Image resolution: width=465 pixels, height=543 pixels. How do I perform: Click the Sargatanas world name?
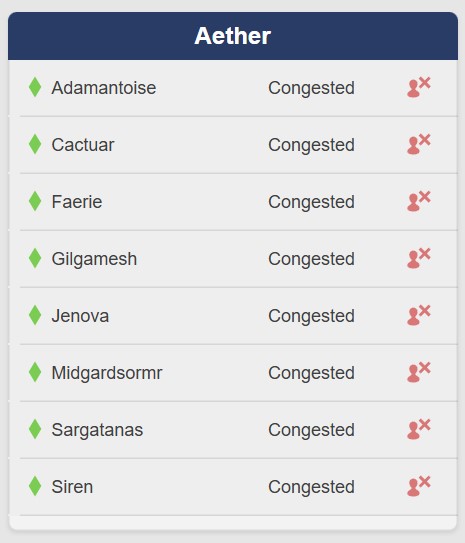click(x=97, y=430)
